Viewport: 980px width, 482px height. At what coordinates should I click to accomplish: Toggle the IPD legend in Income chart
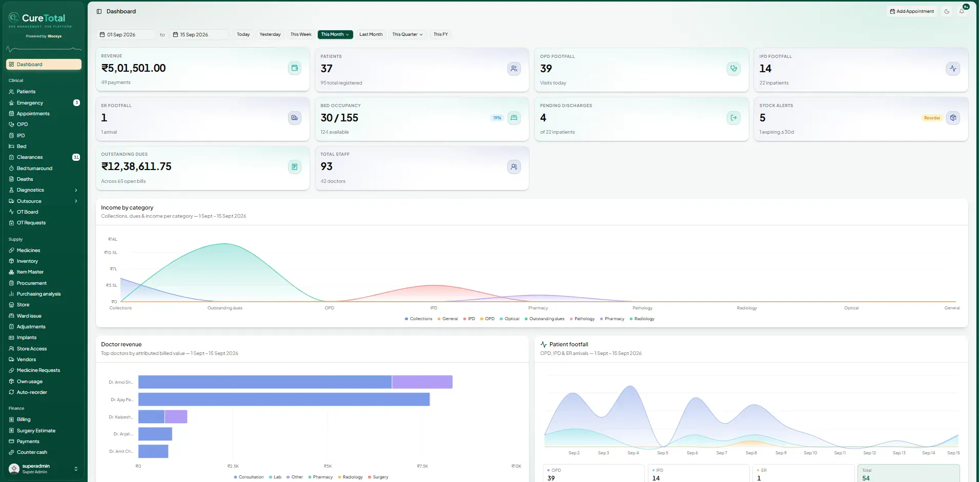tap(469, 319)
